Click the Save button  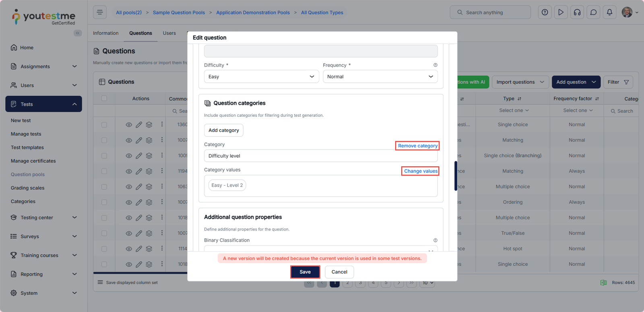coord(305,272)
